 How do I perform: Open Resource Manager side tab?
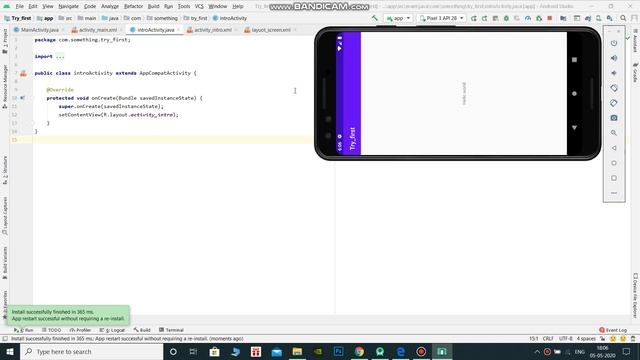(5, 87)
